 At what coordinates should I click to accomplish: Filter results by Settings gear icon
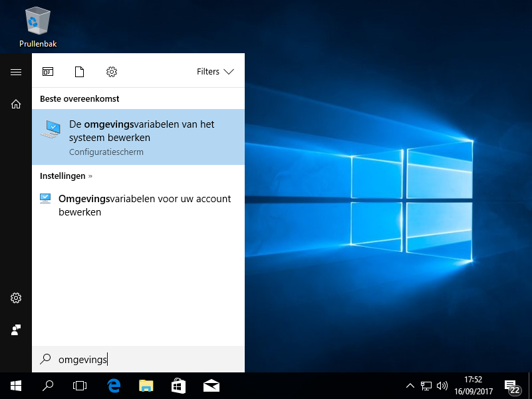[x=112, y=72]
